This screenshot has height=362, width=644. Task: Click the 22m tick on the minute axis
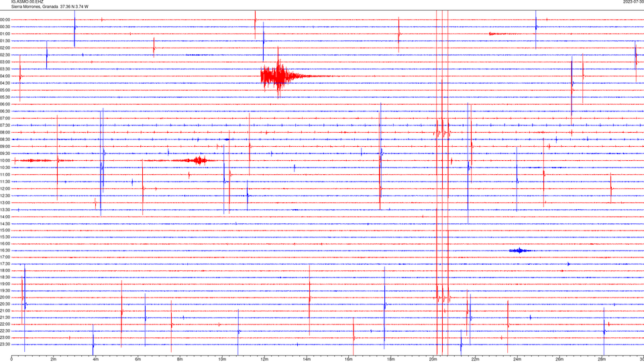(x=475, y=359)
